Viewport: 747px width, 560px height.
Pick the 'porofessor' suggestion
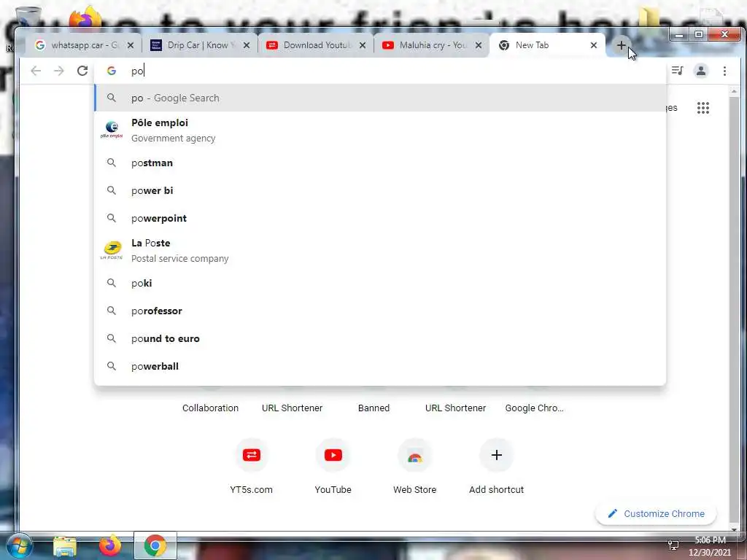380,311
